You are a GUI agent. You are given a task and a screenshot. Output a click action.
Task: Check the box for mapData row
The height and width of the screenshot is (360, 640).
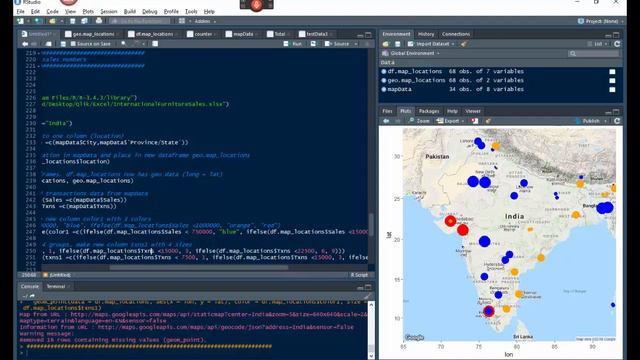tap(612, 89)
